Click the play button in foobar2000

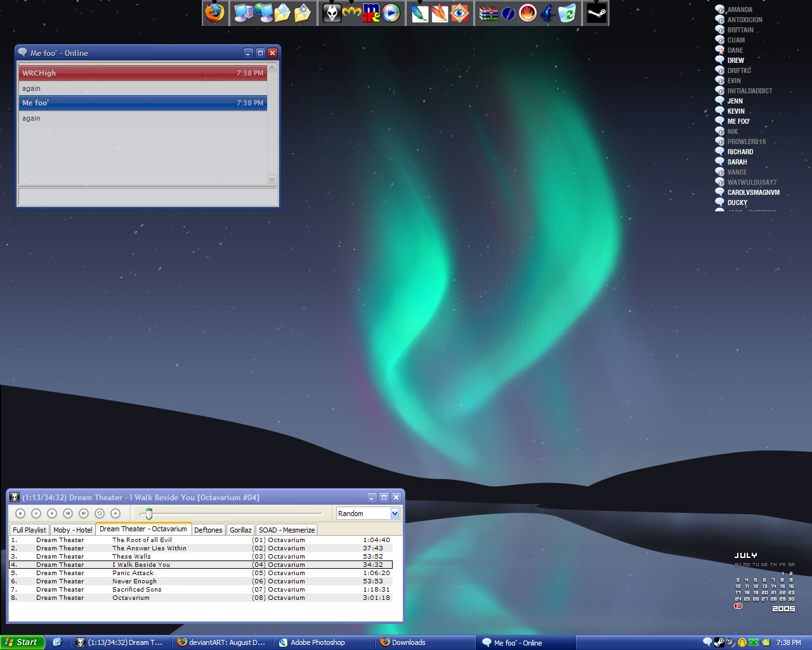click(x=52, y=513)
